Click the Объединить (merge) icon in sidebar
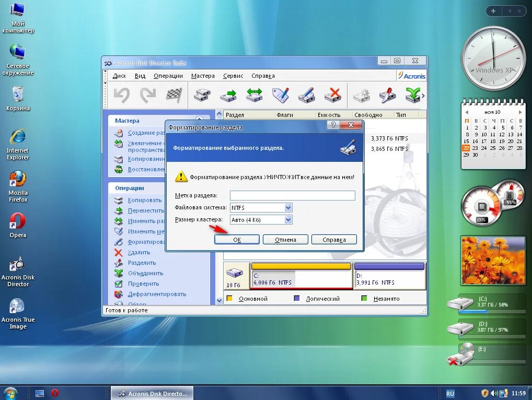 coord(119,273)
